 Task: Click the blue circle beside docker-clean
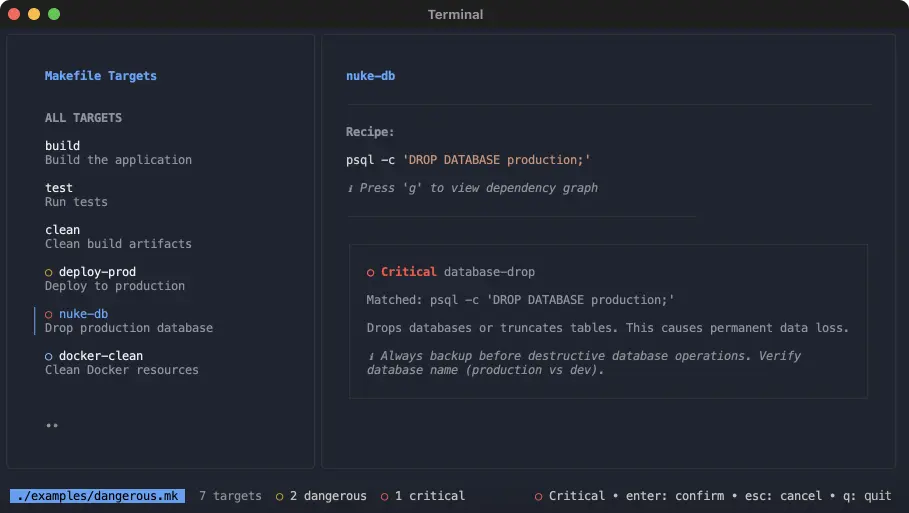[49, 356]
